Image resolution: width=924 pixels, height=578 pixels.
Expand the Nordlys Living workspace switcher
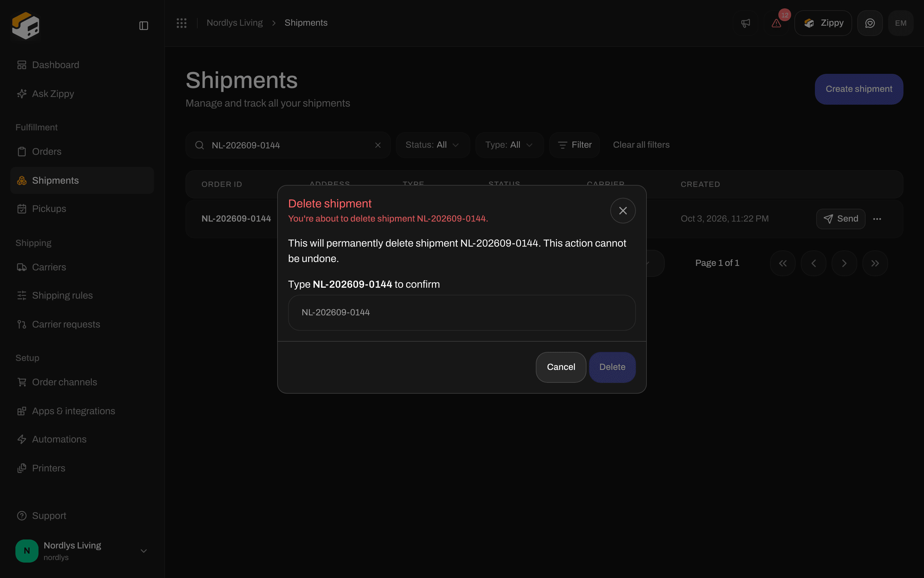pyautogui.click(x=82, y=551)
